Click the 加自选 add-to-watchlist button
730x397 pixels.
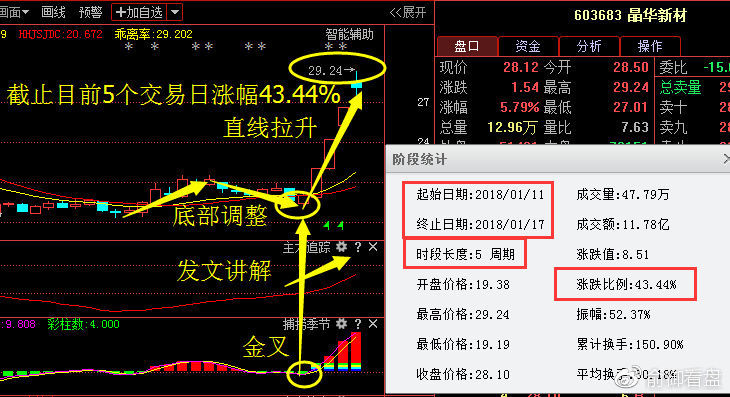tap(139, 12)
